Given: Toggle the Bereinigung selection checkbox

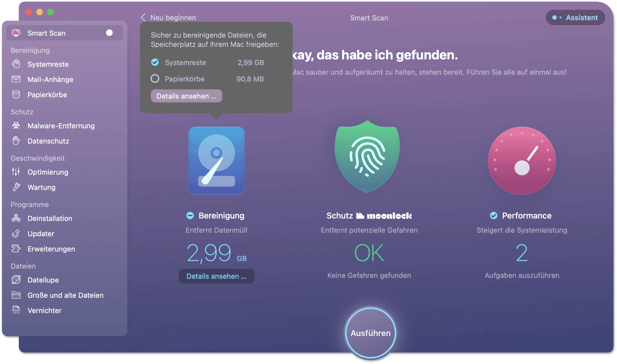Looking at the screenshot, I should coord(190,216).
